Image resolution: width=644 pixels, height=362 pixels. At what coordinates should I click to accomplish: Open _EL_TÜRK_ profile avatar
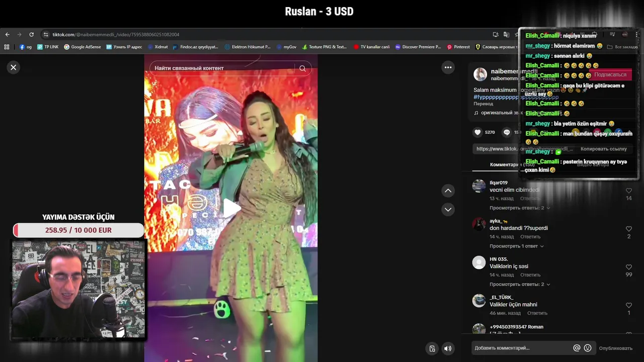pyautogui.click(x=479, y=301)
